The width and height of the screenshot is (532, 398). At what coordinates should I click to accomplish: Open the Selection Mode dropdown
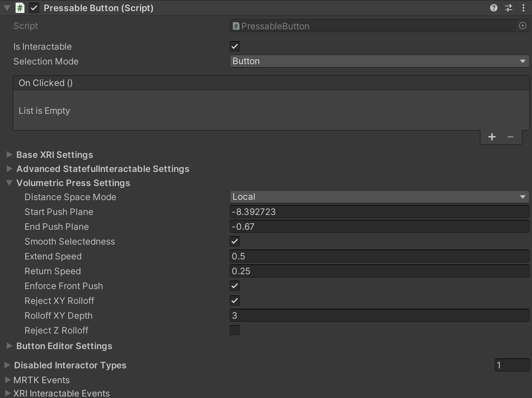coord(379,61)
